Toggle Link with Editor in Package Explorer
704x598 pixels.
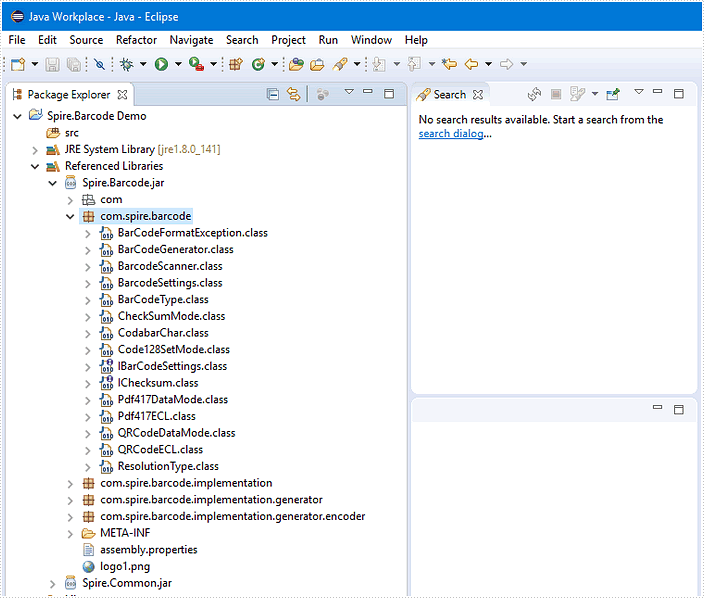pyautogui.click(x=294, y=94)
